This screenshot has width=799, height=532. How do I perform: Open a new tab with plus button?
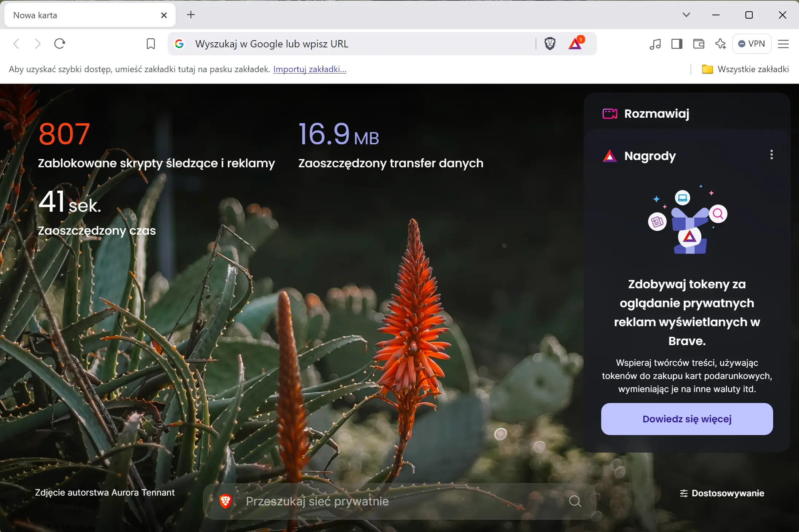click(191, 15)
